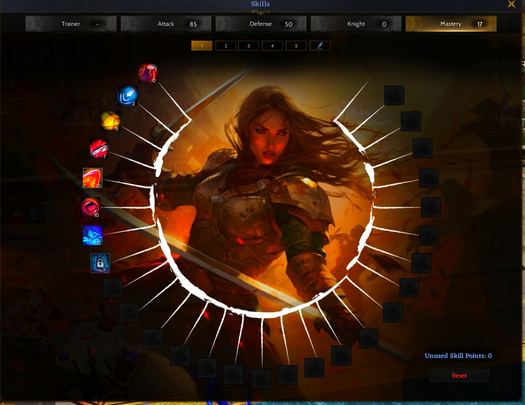
Task: Select the Mastery skill tab
Action: (451, 24)
